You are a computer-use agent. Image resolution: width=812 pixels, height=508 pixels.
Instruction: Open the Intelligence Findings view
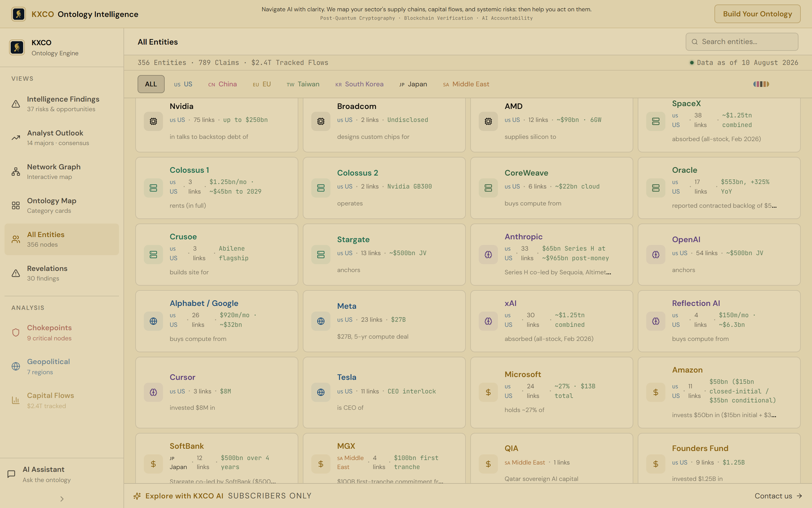[x=62, y=104]
